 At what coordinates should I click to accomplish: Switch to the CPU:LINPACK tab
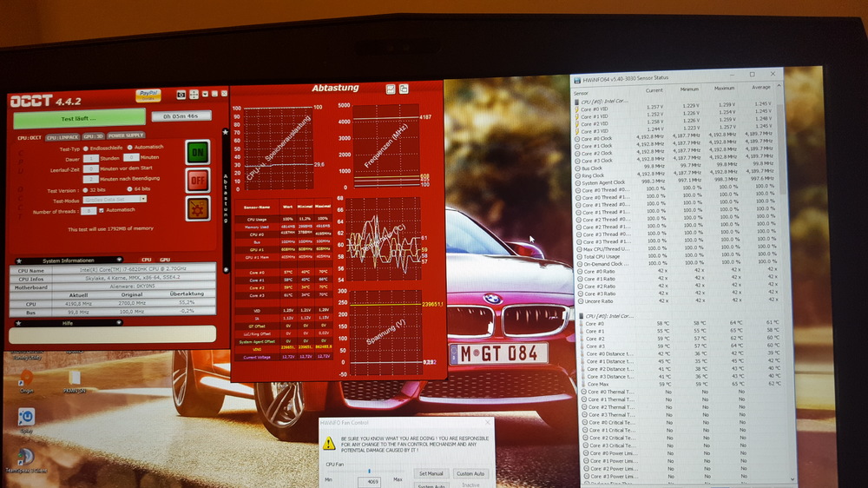pyautogui.click(x=62, y=135)
